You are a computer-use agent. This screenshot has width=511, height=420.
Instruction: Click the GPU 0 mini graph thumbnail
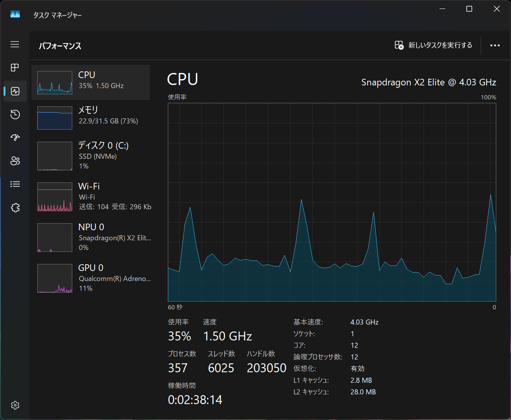(x=55, y=278)
